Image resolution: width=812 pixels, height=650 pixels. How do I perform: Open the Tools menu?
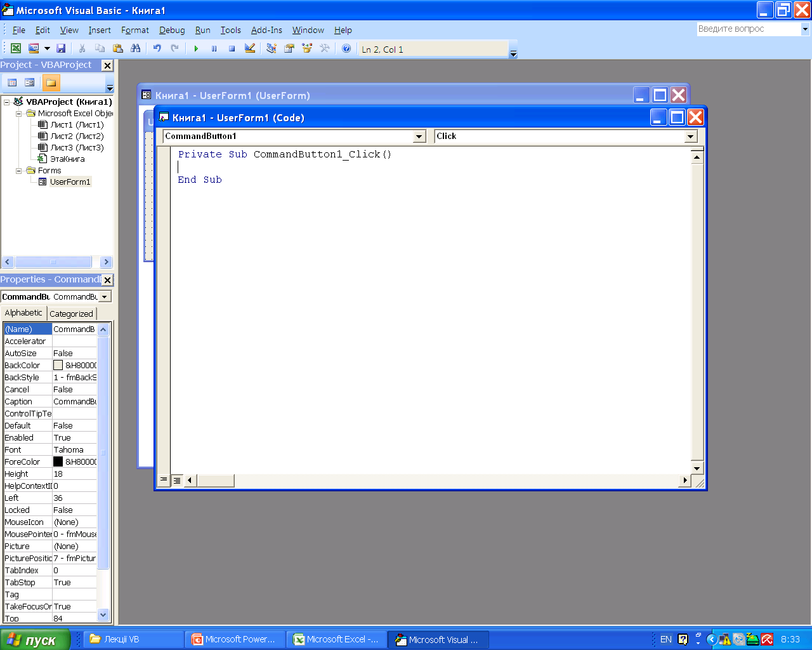point(231,30)
